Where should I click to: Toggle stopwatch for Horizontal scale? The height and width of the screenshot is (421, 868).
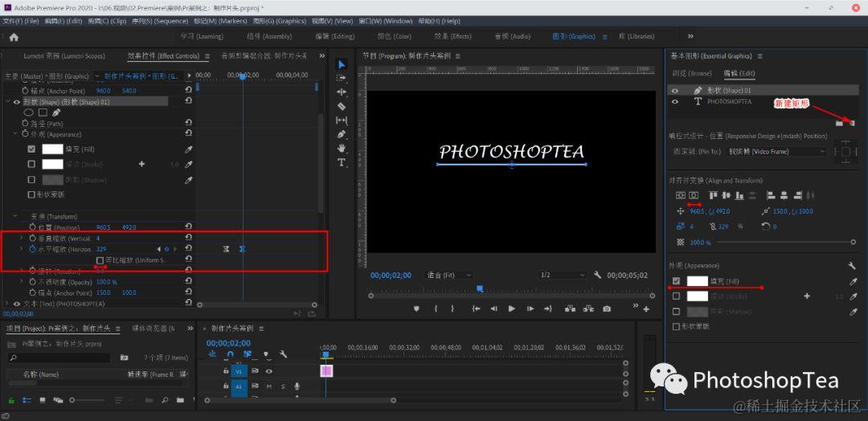(32, 249)
